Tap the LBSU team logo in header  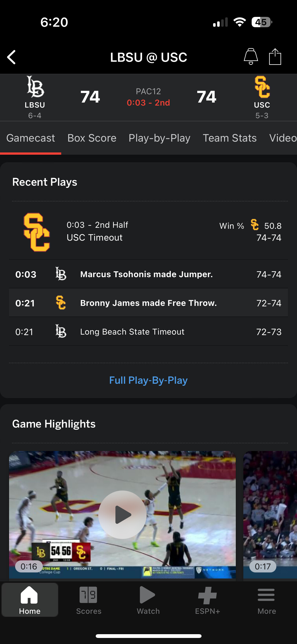click(35, 87)
